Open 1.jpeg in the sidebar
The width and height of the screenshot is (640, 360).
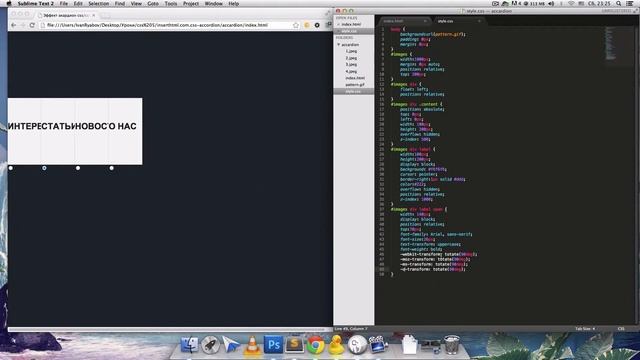[351, 51]
